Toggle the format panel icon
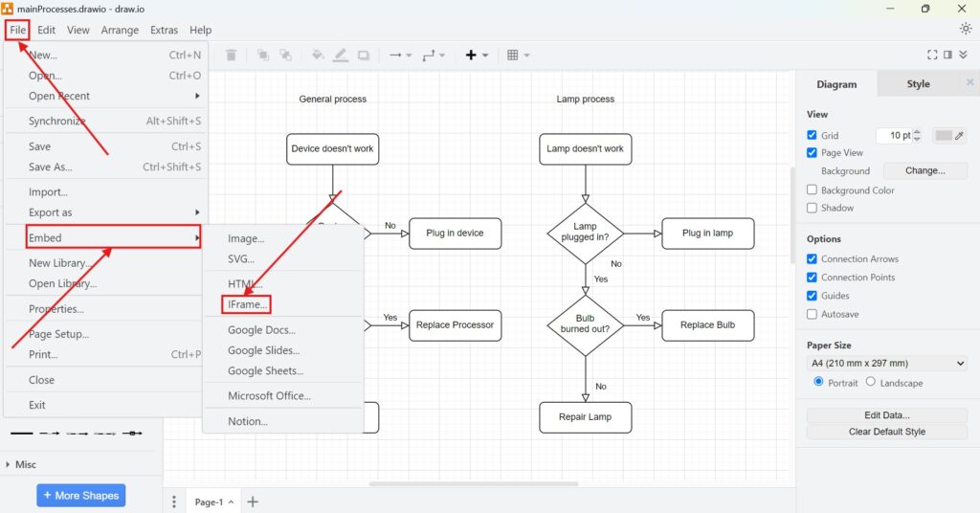The image size is (980, 513). tap(948, 56)
